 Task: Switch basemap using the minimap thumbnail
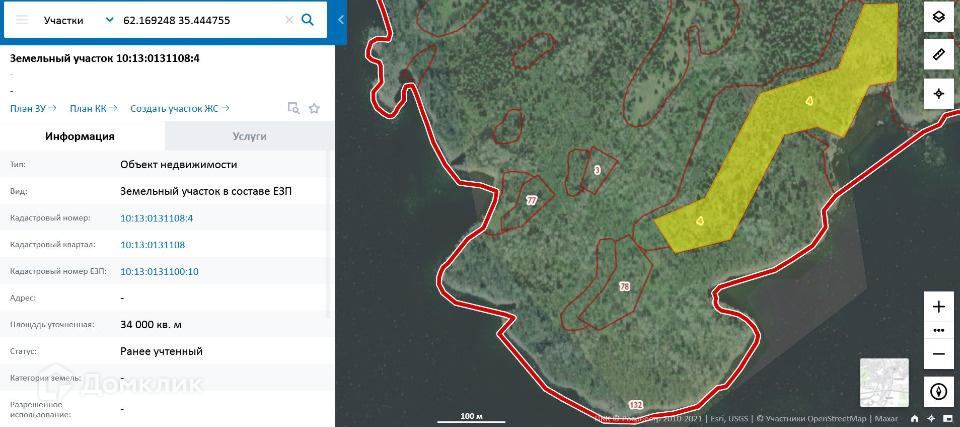tap(884, 383)
